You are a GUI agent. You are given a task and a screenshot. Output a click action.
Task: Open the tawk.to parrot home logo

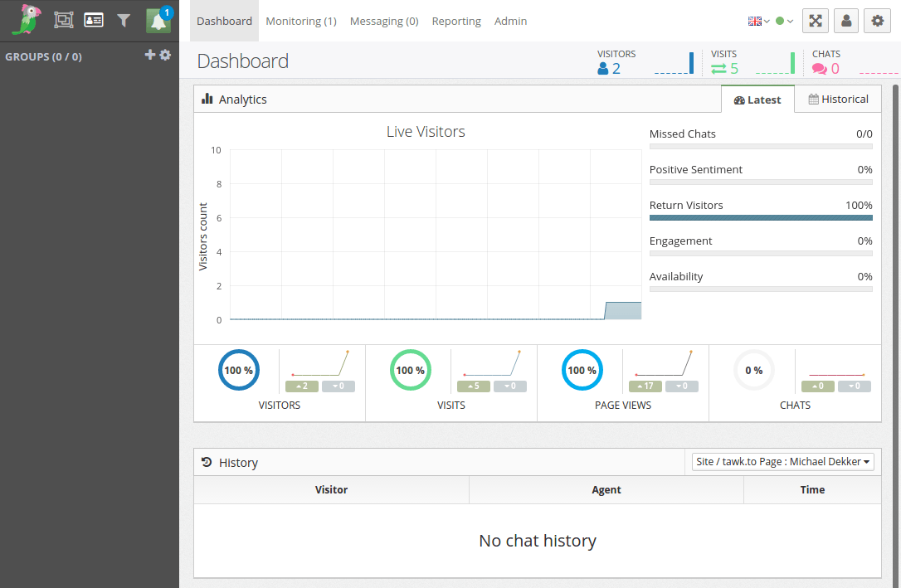pyautogui.click(x=25, y=19)
